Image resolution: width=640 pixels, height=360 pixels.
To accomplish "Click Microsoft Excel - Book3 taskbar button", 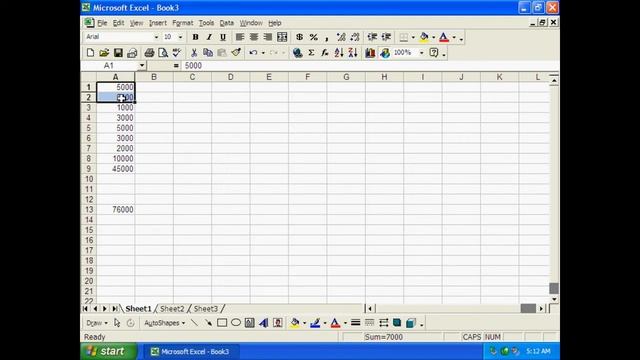I will click(190, 351).
